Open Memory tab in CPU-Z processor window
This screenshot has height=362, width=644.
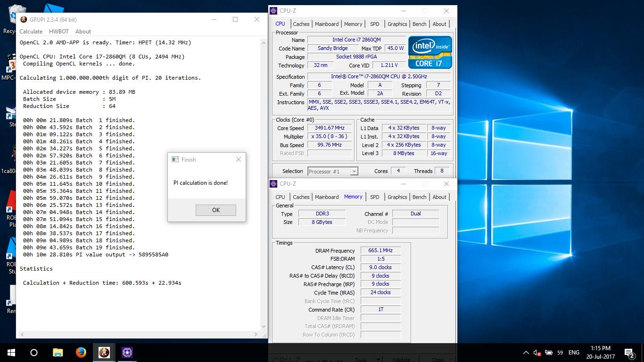(x=353, y=24)
